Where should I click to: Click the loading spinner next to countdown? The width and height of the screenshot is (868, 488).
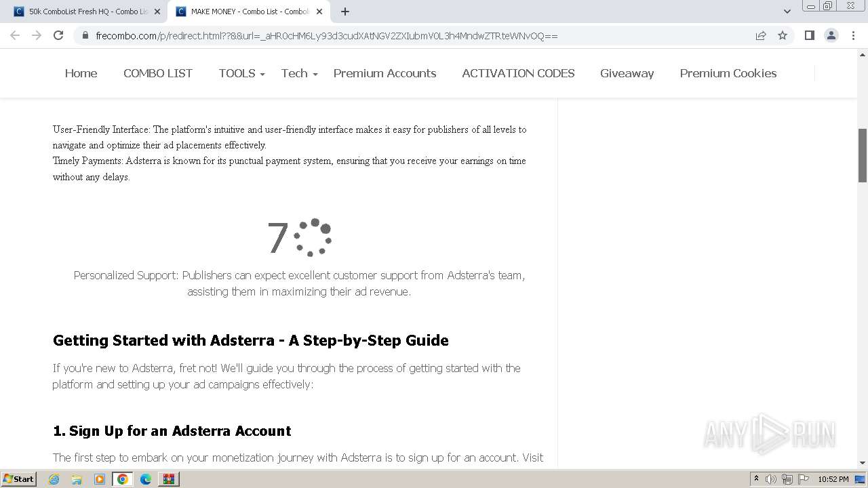coord(313,237)
